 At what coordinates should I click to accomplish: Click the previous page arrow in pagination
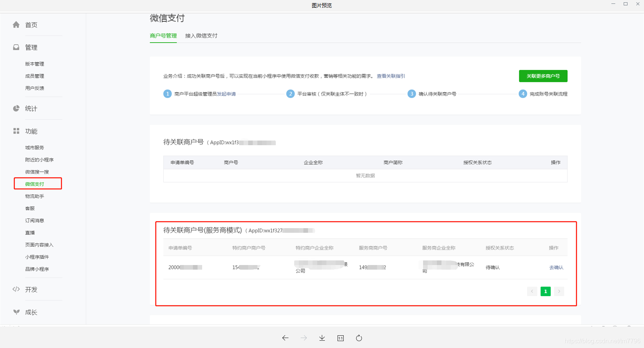pyautogui.click(x=532, y=291)
